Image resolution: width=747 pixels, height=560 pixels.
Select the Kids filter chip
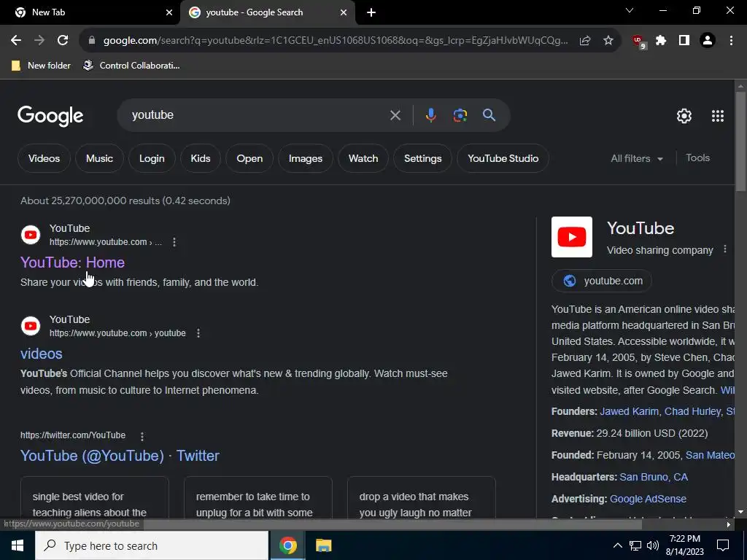(x=201, y=158)
